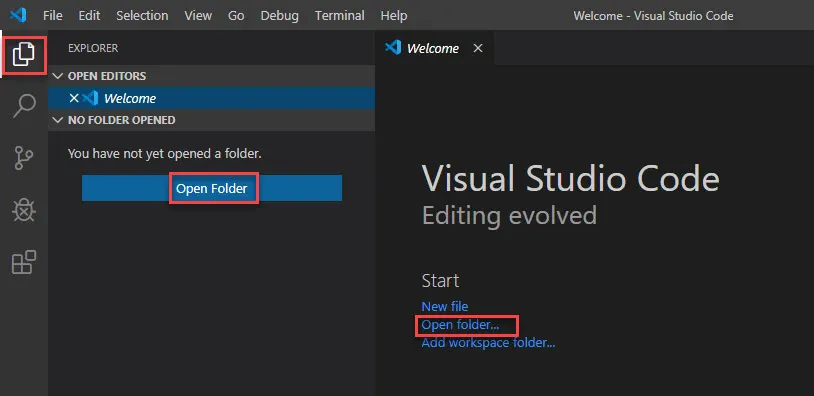Screen dimensions: 814x396
Task: Click 'Welcome - Visual Studio Code' window title
Action: tap(653, 16)
